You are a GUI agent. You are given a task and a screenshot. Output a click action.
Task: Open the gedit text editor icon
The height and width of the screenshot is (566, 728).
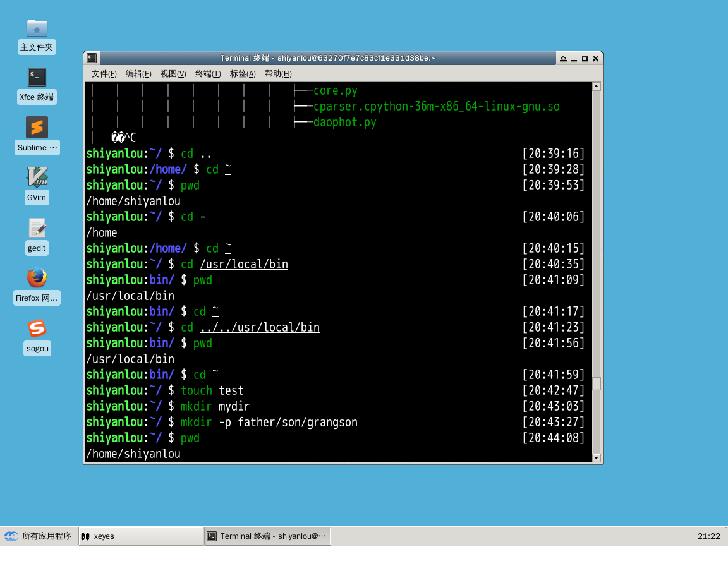point(37,227)
